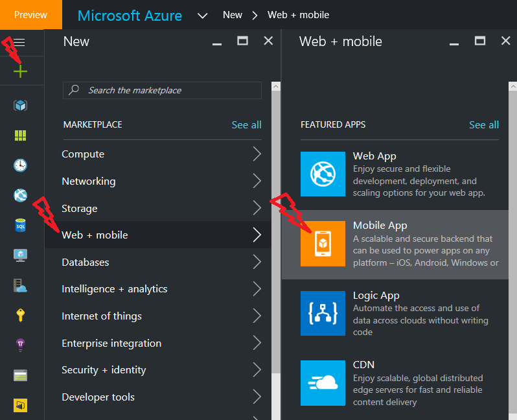
Task: Open SQL databases icon in sidebar
Action: point(21,226)
